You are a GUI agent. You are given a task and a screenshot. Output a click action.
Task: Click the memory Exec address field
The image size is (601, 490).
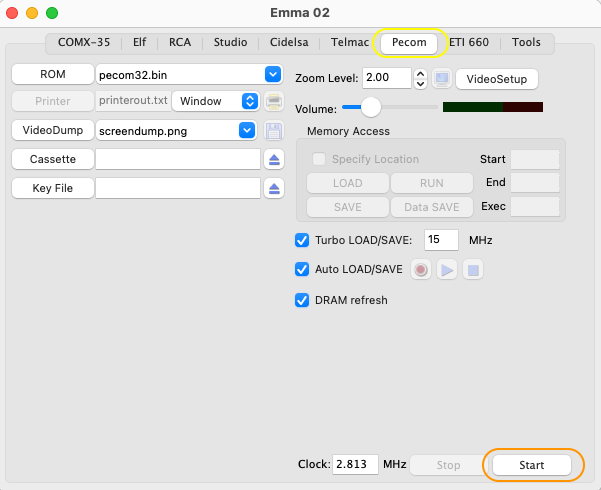pos(535,207)
